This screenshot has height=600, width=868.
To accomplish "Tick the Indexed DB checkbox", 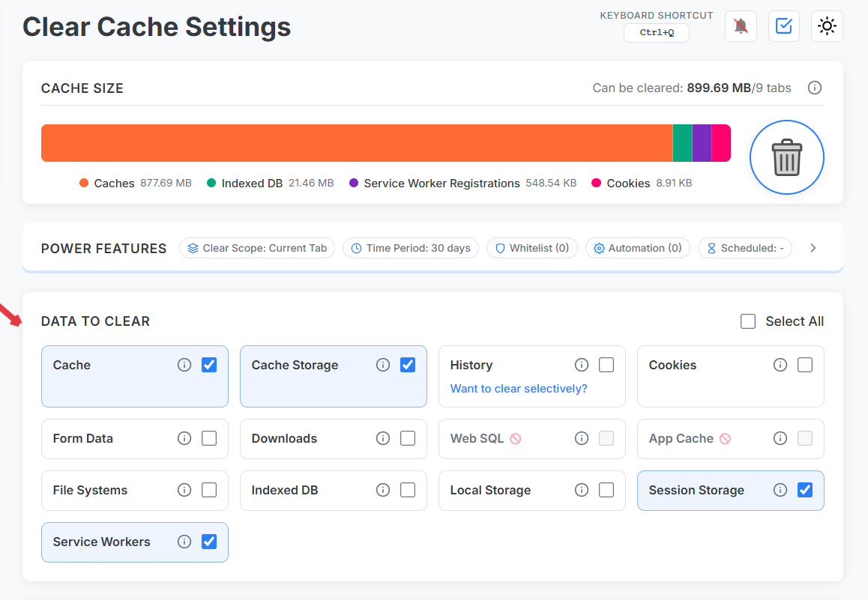I will click(x=408, y=490).
